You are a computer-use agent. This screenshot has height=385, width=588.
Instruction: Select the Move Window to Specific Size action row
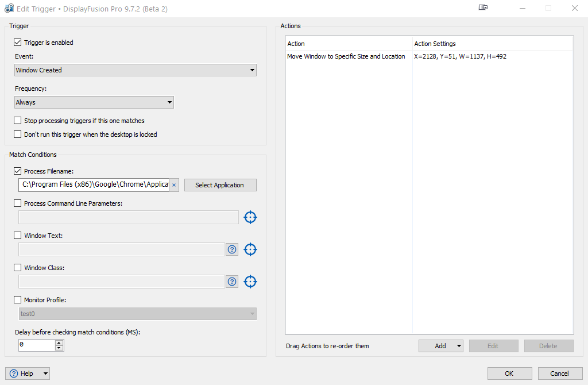tap(346, 56)
